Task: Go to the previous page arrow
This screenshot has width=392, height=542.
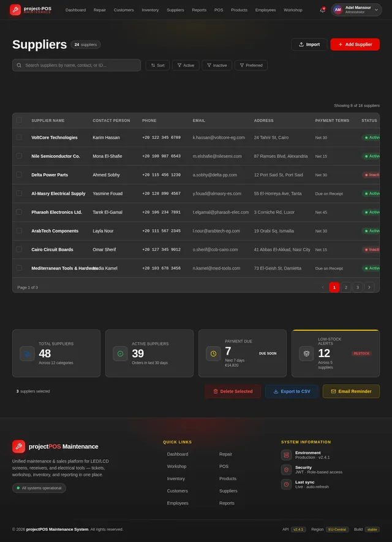Action: [x=323, y=287]
